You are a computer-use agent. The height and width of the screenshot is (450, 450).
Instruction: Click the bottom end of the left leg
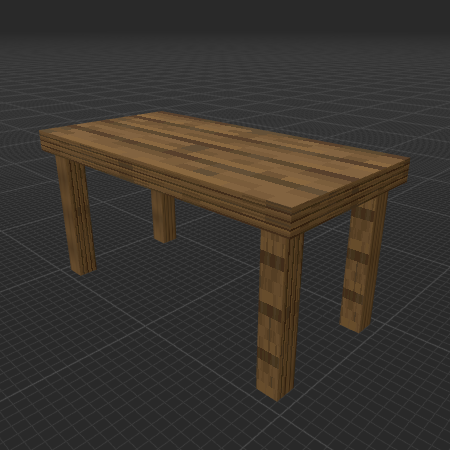pyautogui.click(x=84, y=271)
